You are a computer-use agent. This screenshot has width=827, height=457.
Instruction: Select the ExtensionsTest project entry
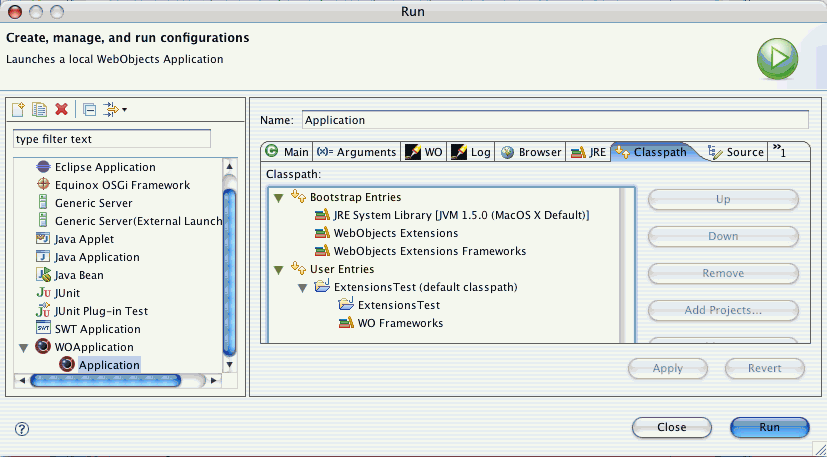coord(389,305)
